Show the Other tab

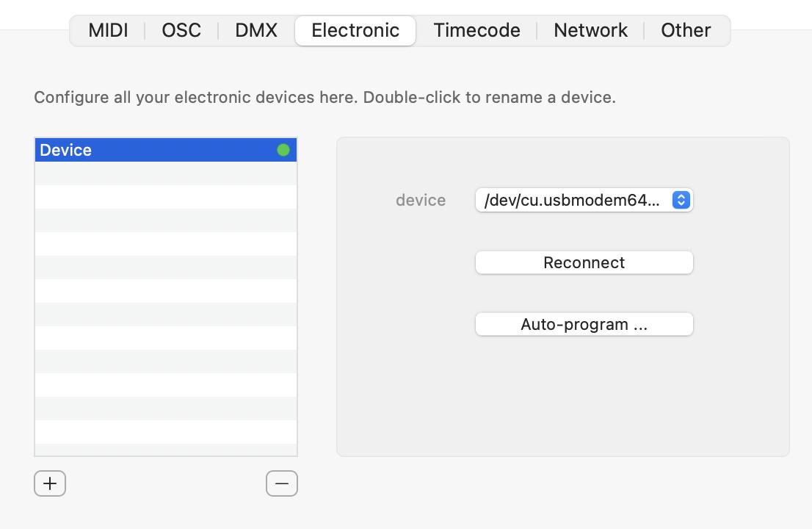point(686,31)
